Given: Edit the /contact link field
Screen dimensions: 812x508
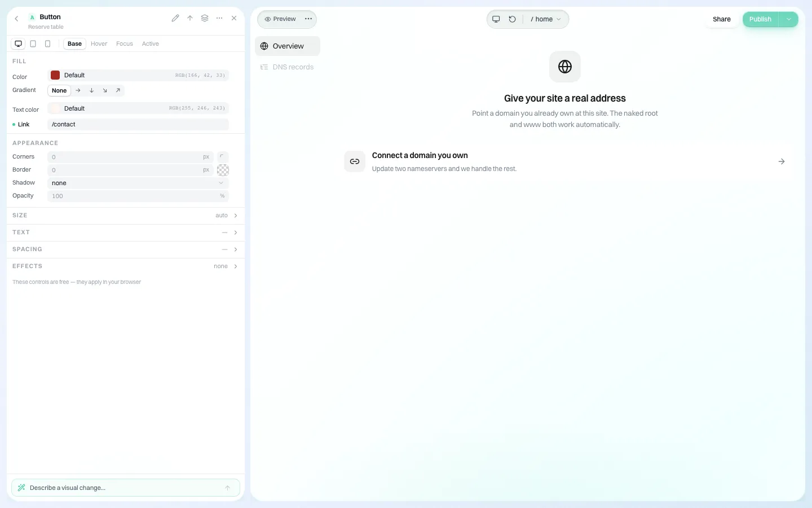Looking at the screenshot, I should click(138, 124).
